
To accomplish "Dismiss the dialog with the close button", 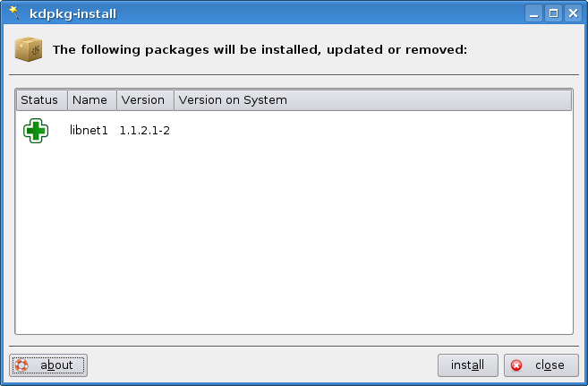I will [x=541, y=365].
